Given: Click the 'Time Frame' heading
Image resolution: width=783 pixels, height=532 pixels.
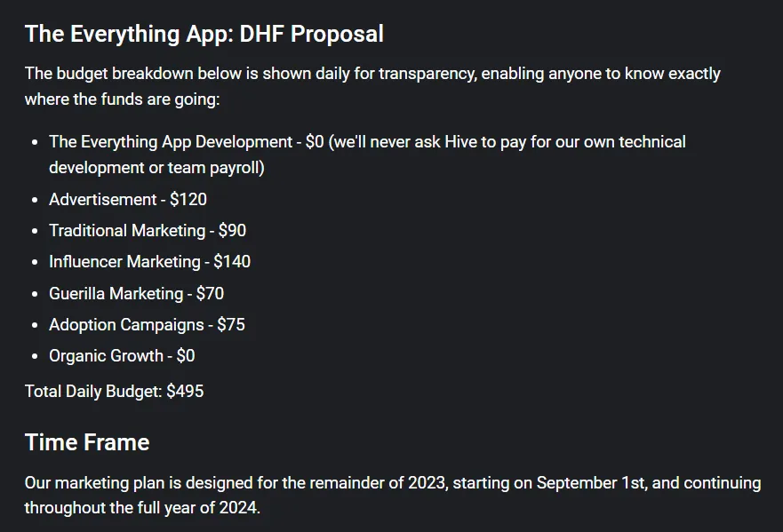Looking at the screenshot, I should [87, 442].
